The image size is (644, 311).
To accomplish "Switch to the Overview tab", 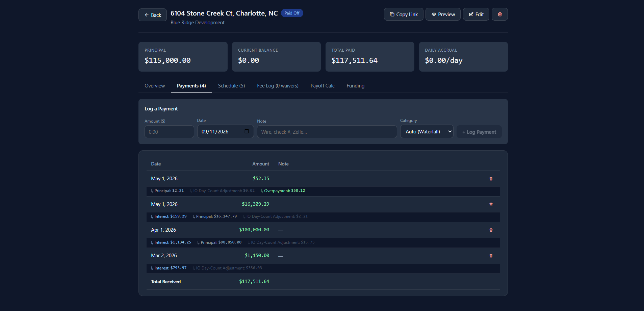I will point(155,86).
